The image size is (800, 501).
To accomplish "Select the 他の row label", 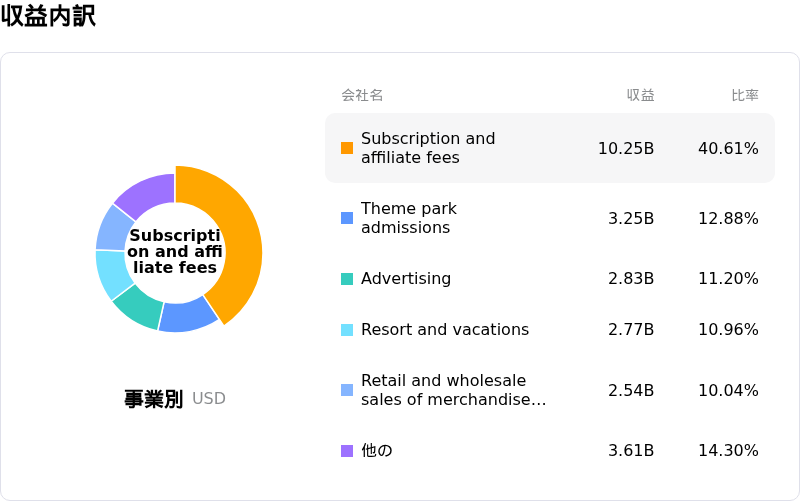I will point(377,450).
